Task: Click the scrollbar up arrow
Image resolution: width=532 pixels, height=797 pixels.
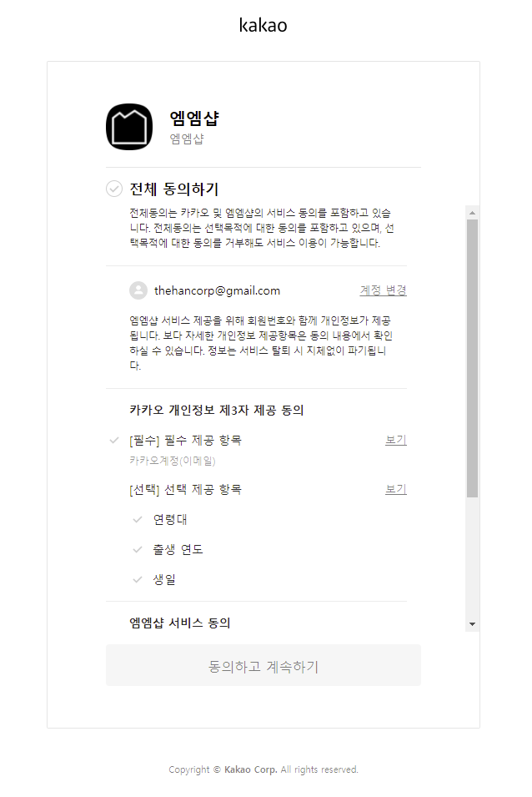Action: [473, 213]
